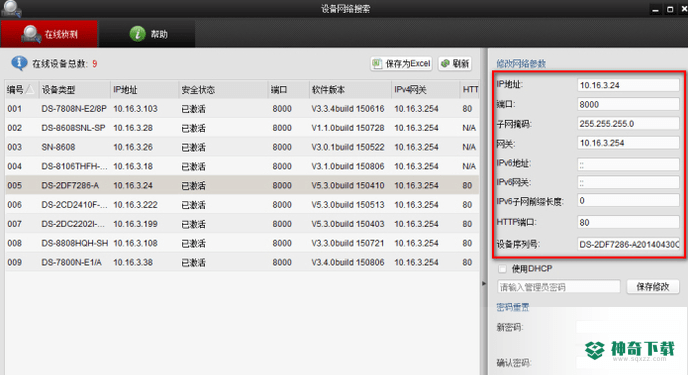Click the IPv6 address input field
688x375 pixels.
pos(628,164)
